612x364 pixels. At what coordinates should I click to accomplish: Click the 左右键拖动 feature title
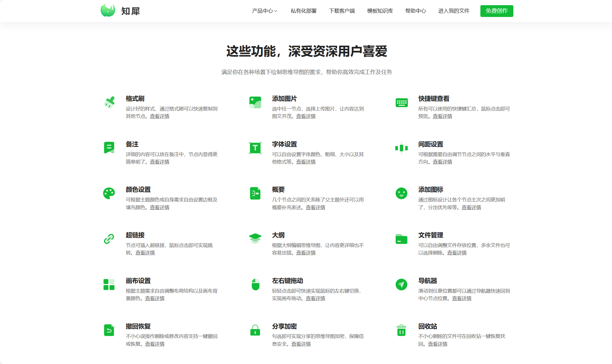point(288,281)
